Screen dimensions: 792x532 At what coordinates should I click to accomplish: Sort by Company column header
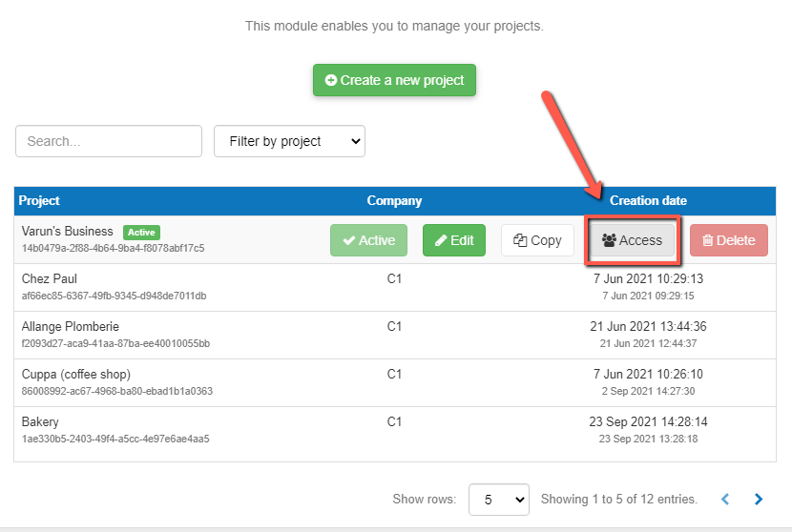pyautogui.click(x=394, y=200)
